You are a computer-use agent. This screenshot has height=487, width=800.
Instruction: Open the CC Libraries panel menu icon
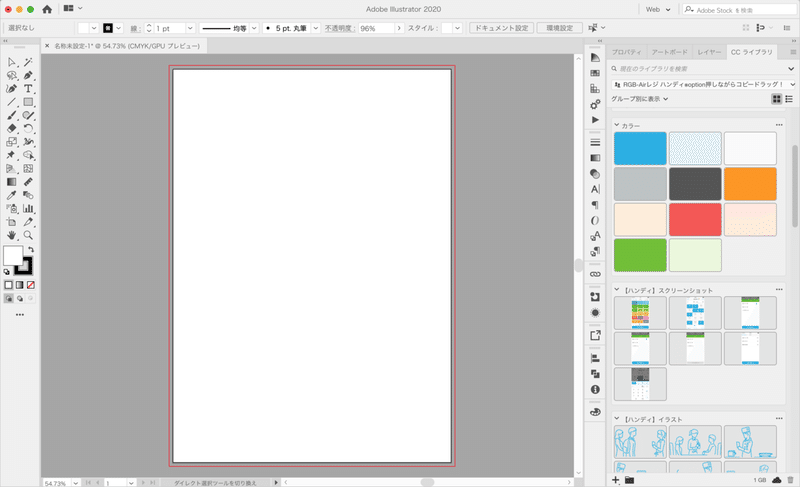793,52
